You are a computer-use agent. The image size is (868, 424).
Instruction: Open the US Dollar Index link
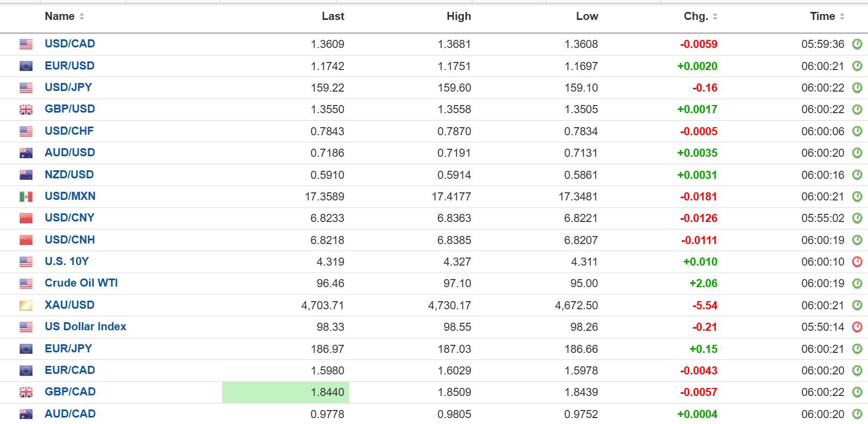pyautogui.click(x=85, y=326)
